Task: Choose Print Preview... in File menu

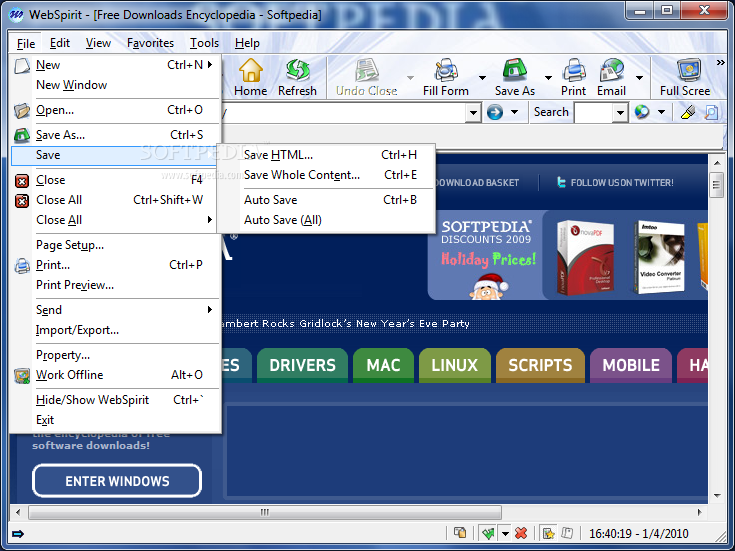Action: click(x=115, y=285)
